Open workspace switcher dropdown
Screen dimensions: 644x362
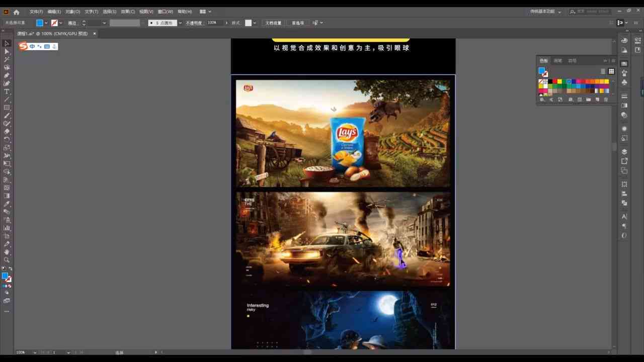click(546, 12)
